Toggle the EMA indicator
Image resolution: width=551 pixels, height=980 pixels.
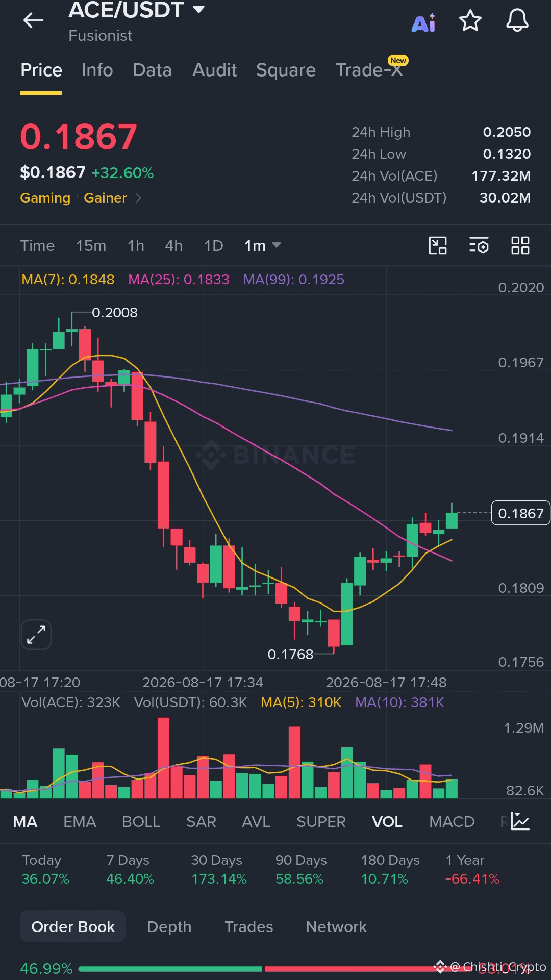80,822
